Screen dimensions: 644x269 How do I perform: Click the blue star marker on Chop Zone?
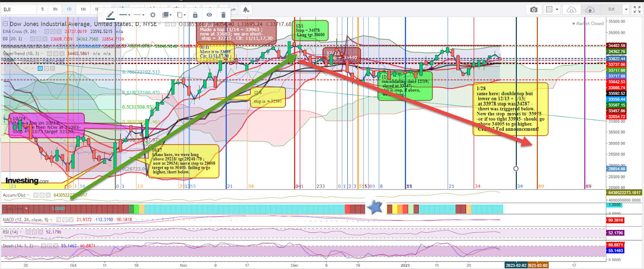click(x=375, y=207)
